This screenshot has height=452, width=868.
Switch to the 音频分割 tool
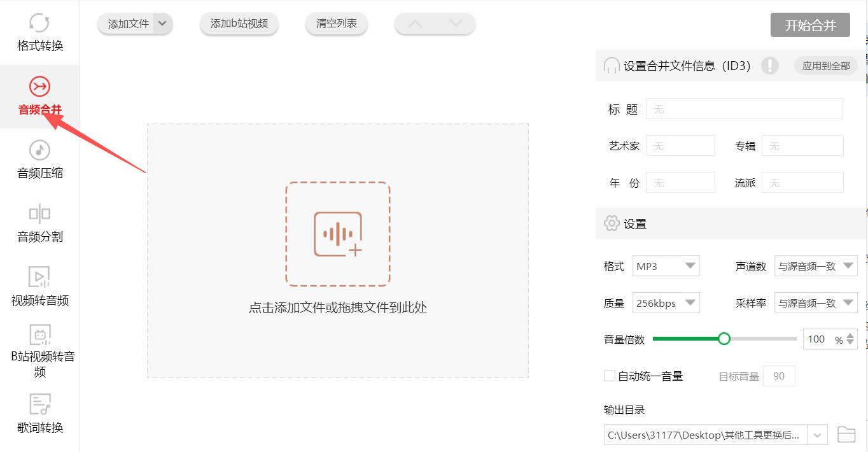pos(39,223)
